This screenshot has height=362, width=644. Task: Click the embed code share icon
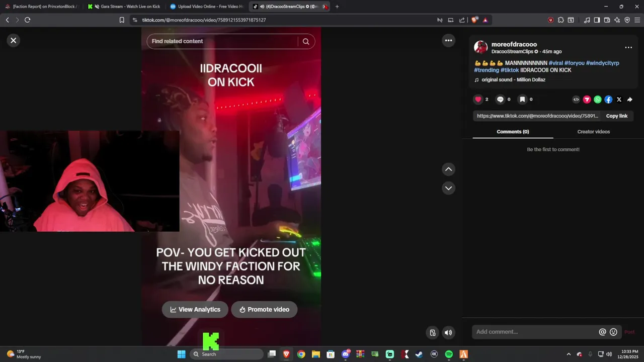(x=576, y=100)
